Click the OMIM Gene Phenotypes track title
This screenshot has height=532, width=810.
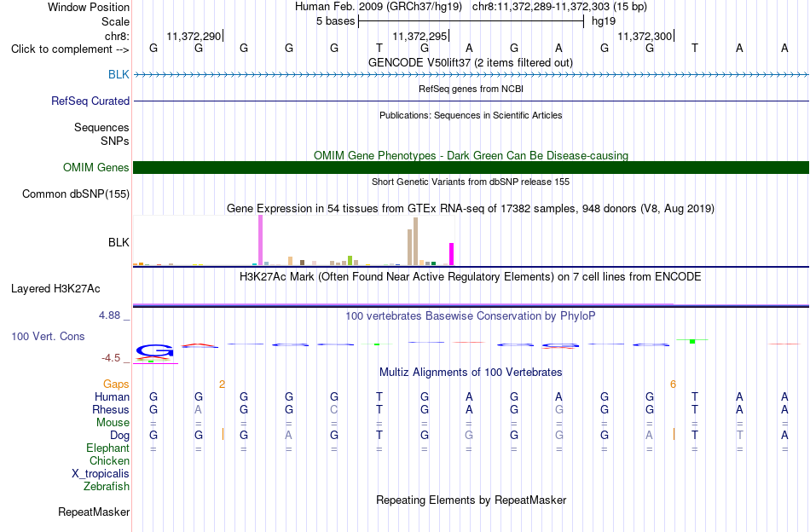tap(471, 155)
